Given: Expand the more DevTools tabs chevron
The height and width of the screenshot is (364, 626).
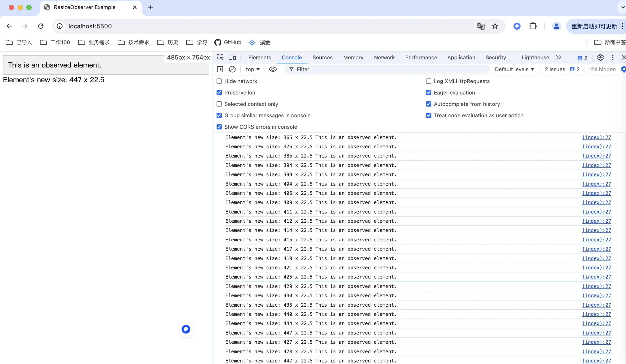Looking at the screenshot, I should coord(559,57).
